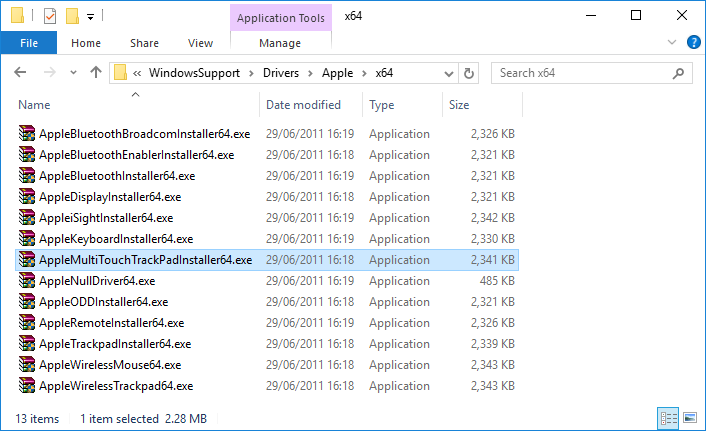This screenshot has width=706, height=431.
Task: Select AppleNullDriver64.exe file icon
Action: 27,281
